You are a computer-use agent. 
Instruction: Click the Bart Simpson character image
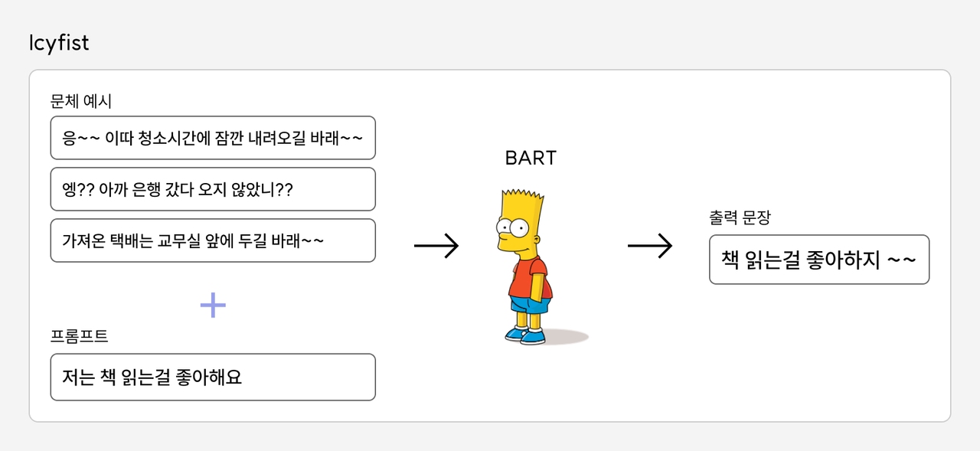point(527,264)
